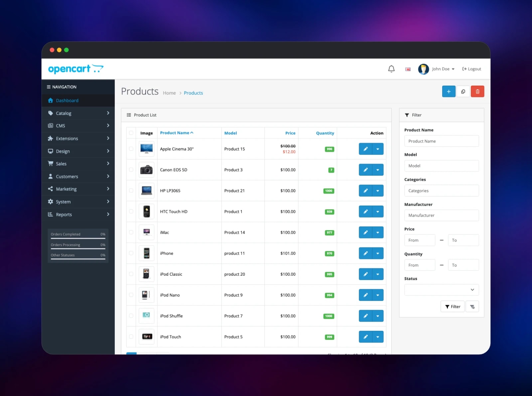
Task: Click the Filter panel funnel icon
Action: pos(407,115)
